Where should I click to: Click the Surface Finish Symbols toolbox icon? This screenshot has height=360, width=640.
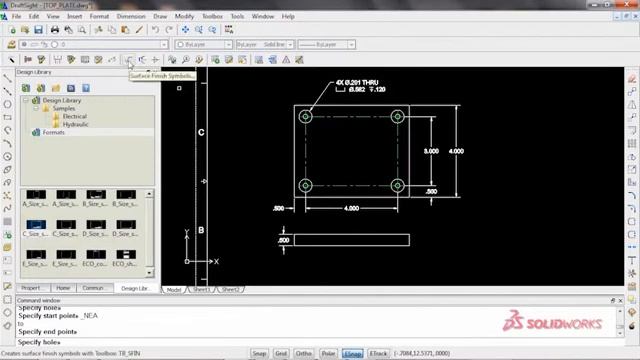click(x=128, y=60)
